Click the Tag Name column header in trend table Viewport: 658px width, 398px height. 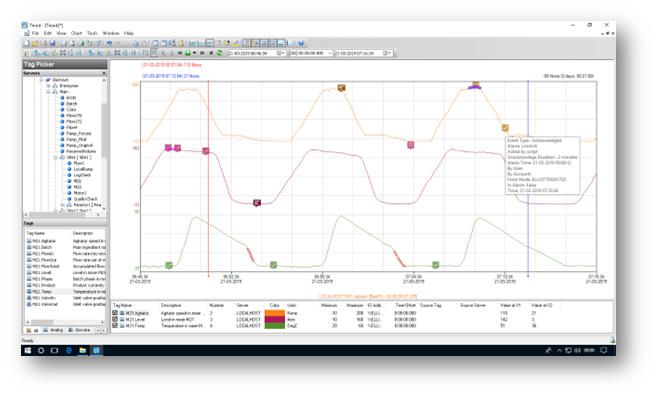[x=122, y=305]
